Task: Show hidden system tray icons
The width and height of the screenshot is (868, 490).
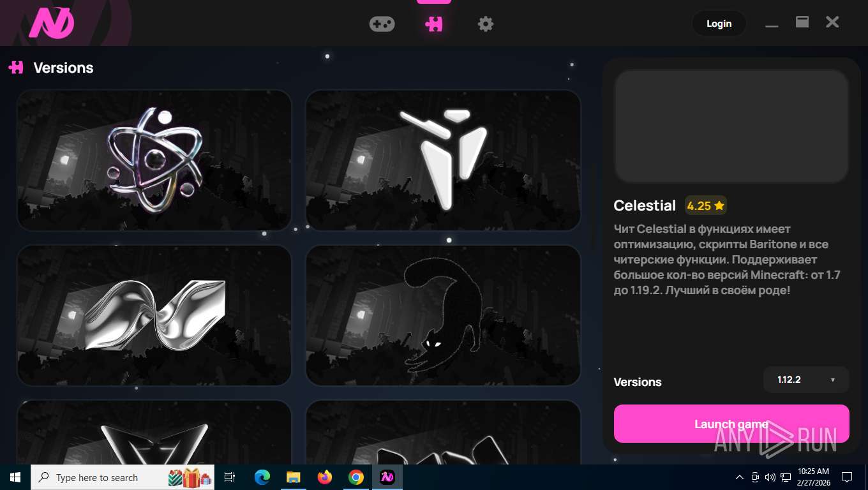Action: (740, 477)
